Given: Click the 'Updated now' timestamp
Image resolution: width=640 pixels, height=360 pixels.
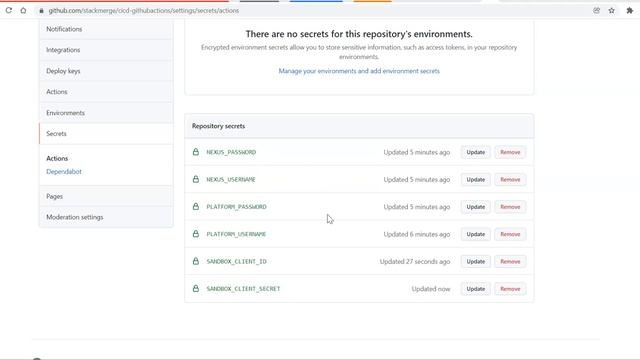Looking at the screenshot, I should click(x=431, y=289).
